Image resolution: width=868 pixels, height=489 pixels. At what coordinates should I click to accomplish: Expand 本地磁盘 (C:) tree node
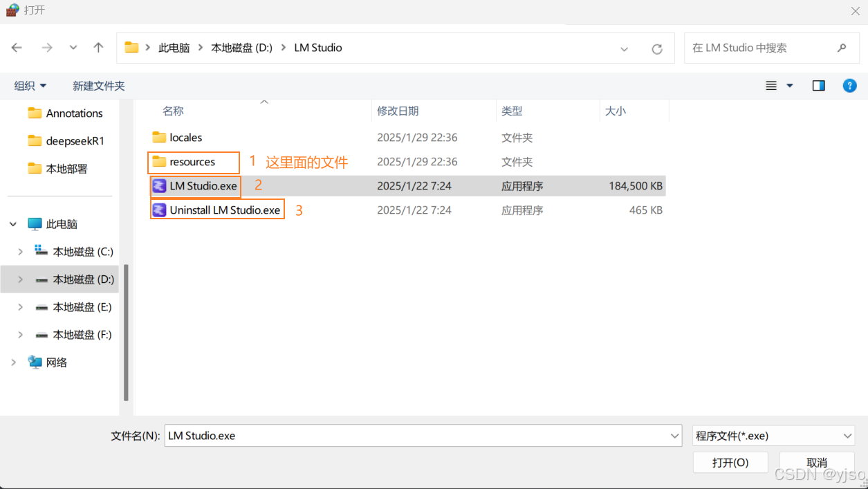21,252
